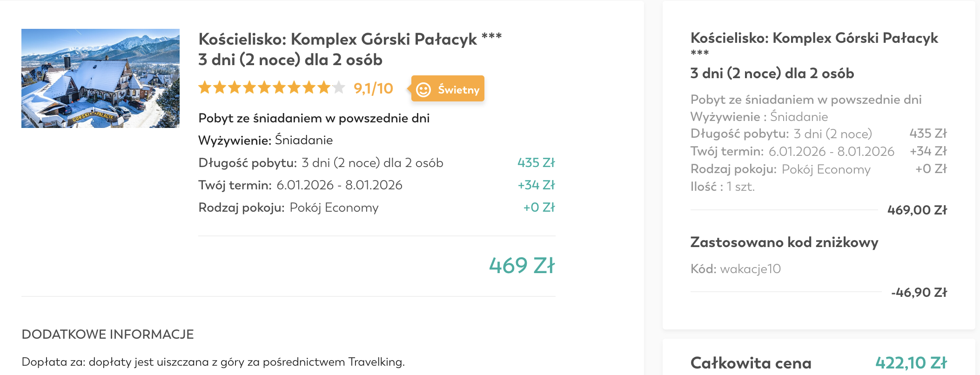The width and height of the screenshot is (980, 375).
Task: Click the Ilość: 1 szt. quantity line
Action: pos(722,187)
